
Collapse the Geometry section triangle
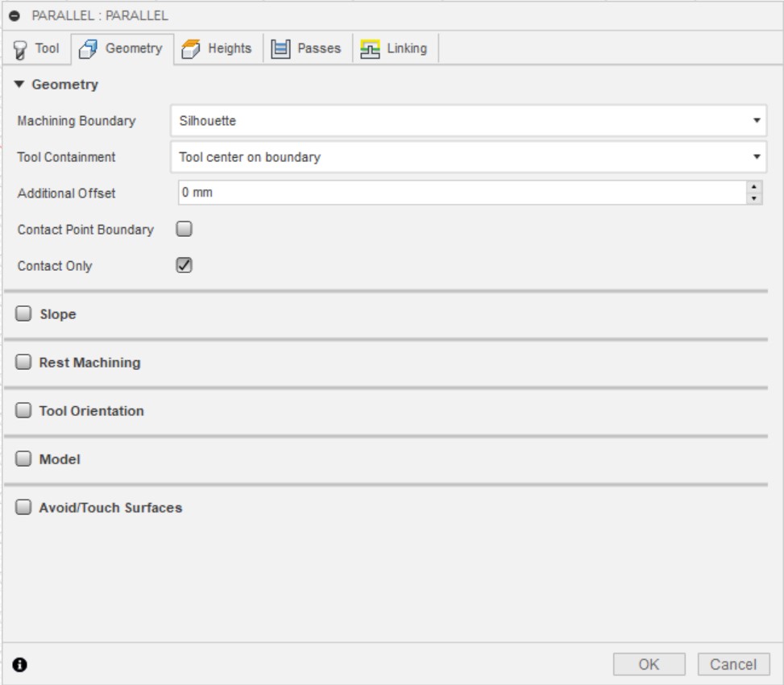pyautogui.click(x=19, y=84)
